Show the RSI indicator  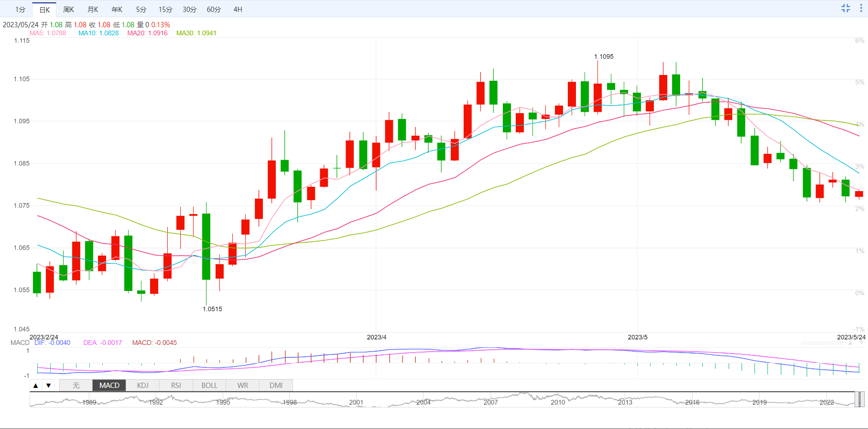click(x=176, y=386)
